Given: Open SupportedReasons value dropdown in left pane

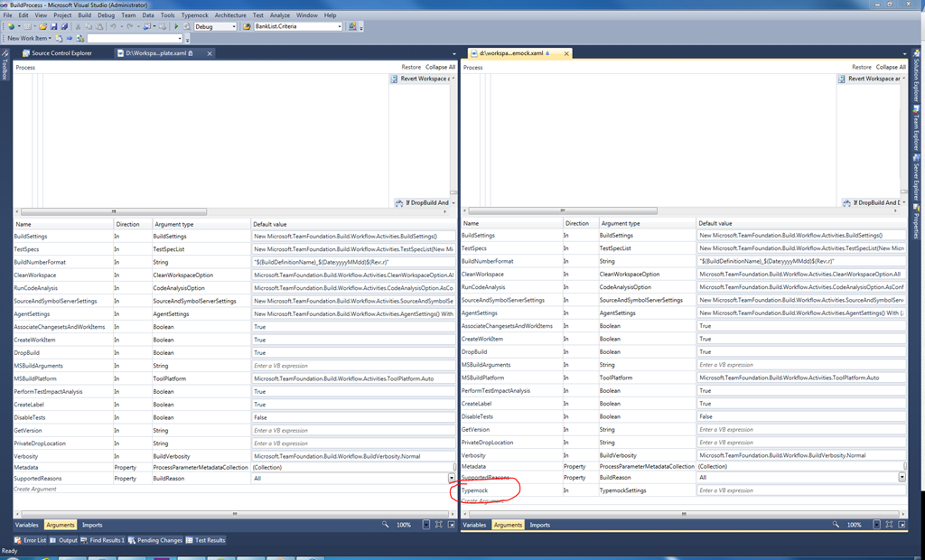Looking at the screenshot, I should (x=452, y=479).
